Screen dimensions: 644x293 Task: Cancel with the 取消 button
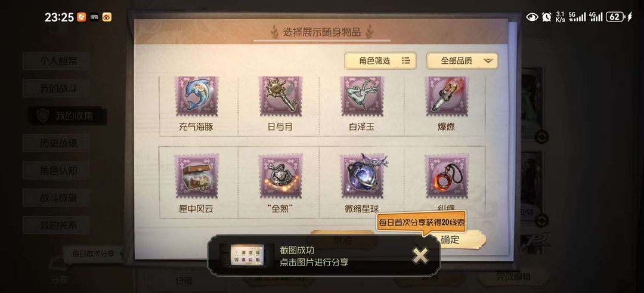click(342, 240)
